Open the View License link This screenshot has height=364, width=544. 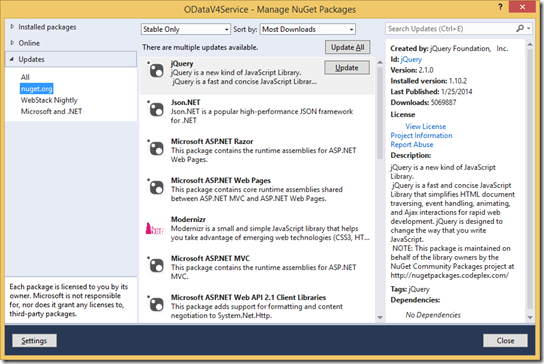(x=425, y=126)
